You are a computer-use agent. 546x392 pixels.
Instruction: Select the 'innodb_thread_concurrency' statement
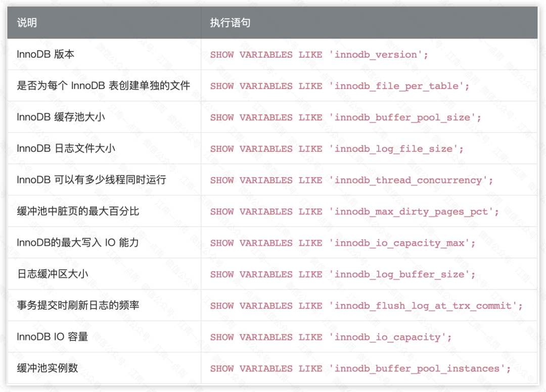tap(351, 180)
